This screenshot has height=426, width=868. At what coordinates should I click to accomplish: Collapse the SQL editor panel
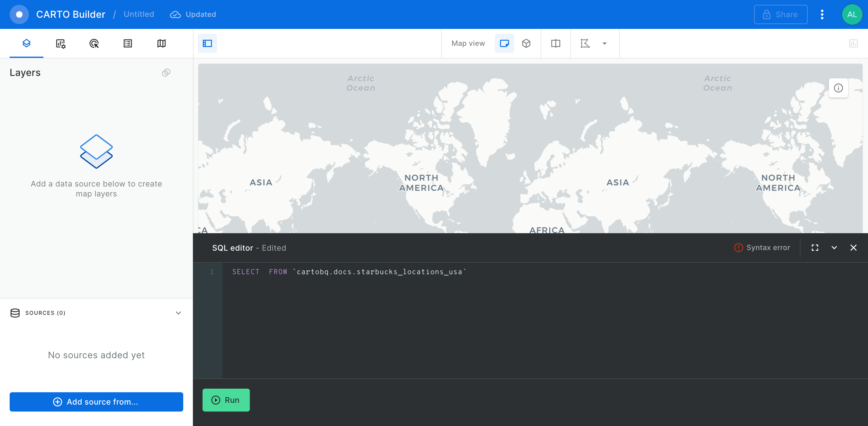[834, 248]
